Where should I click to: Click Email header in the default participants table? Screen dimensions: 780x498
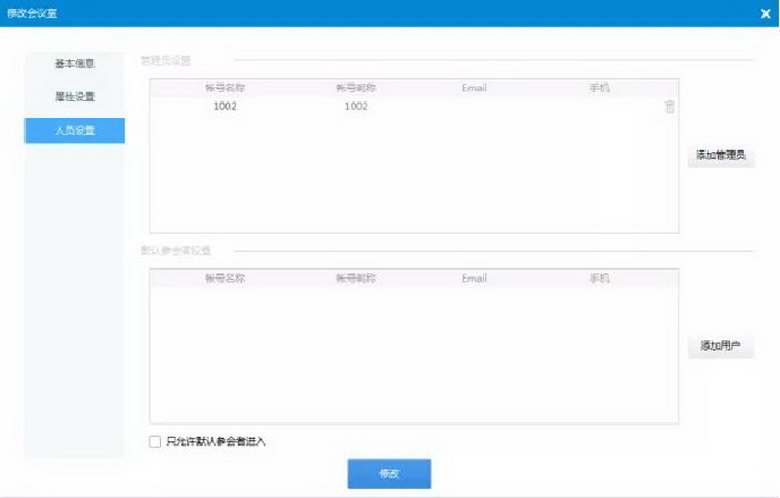tap(474, 278)
